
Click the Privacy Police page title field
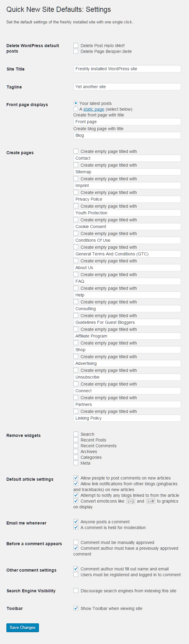pos(127,199)
